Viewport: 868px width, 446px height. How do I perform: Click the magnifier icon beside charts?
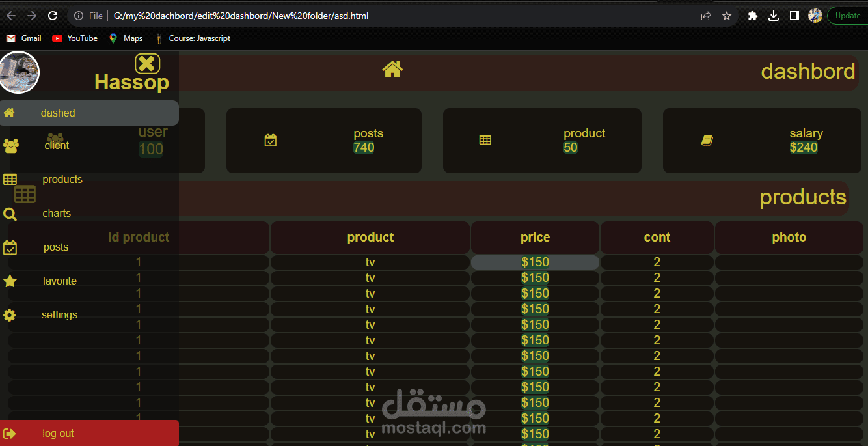click(10, 214)
